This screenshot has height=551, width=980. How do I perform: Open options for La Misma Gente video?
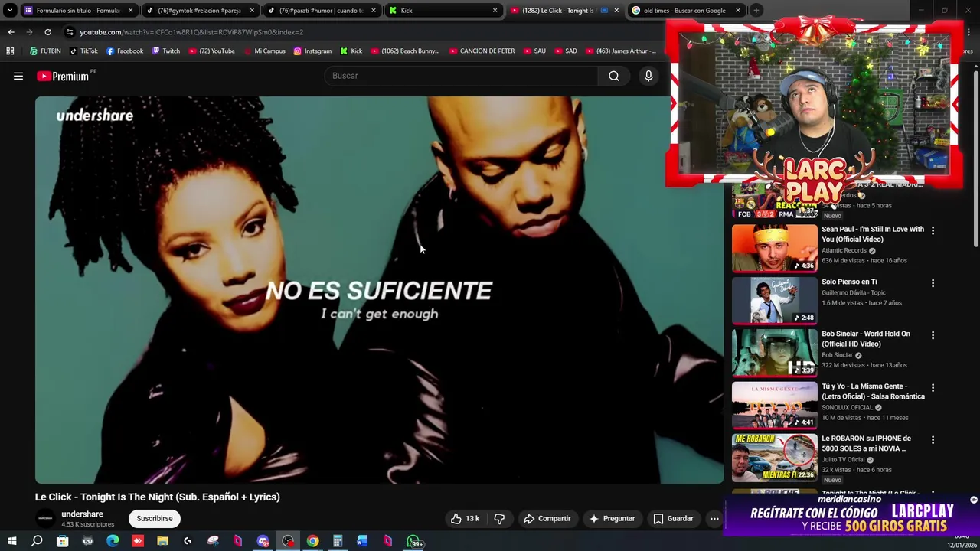933,388
